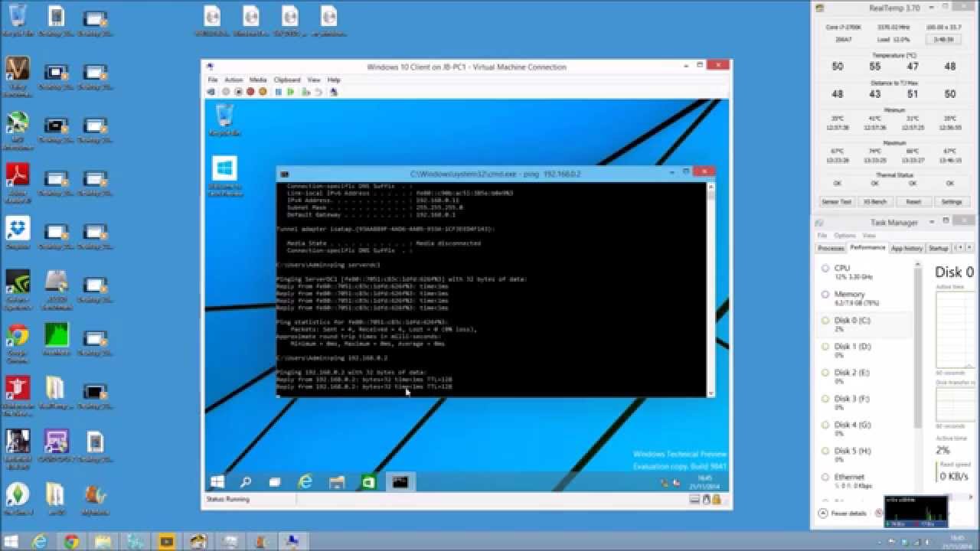Click the host Windows Start button
Screen dimensions: 980x551
point(12,542)
